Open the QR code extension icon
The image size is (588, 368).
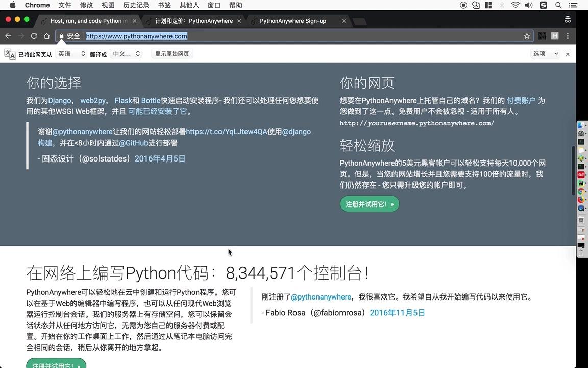tap(542, 36)
